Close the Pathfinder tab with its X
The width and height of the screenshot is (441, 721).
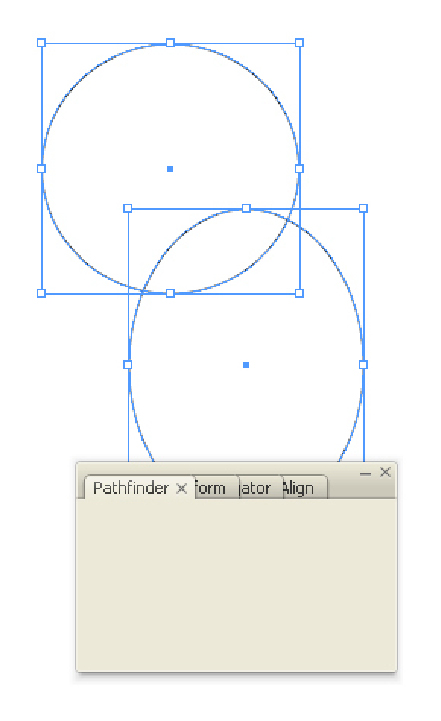pyautogui.click(x=182, y=488)
